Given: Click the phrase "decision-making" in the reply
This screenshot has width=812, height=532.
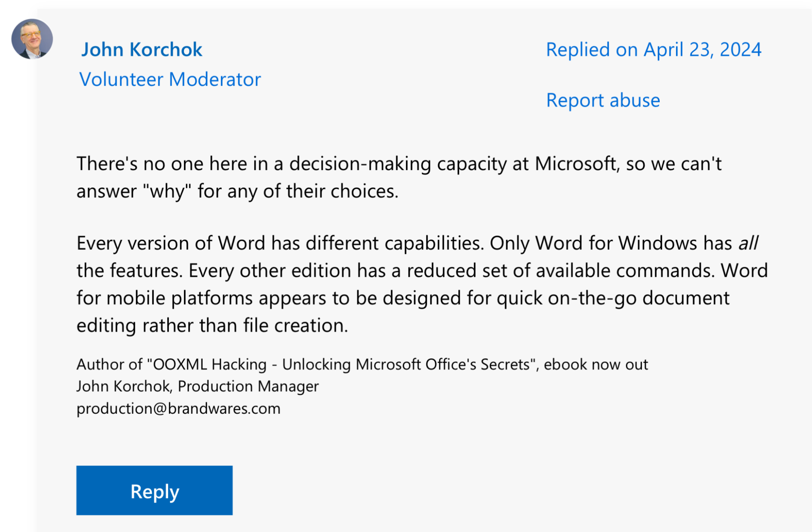Looking at the screenshot, I should tap(360, 164).
